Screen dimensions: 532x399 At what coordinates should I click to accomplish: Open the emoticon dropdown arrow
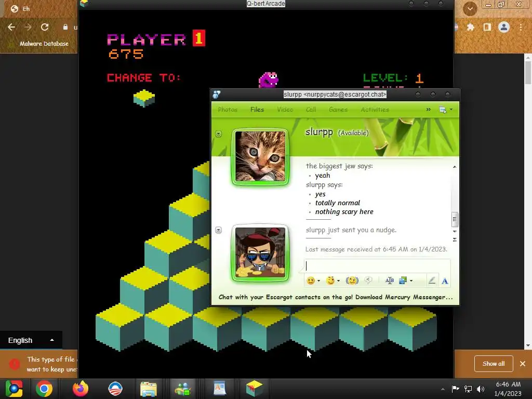click(318, 281)
